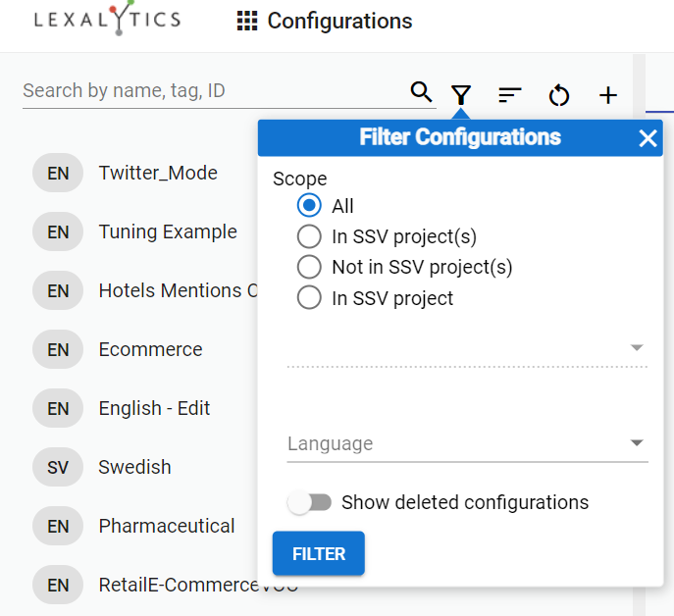Click the plus icon to add configuration
Viewport: 674px width, 616px height.
[x=608, y=94]
